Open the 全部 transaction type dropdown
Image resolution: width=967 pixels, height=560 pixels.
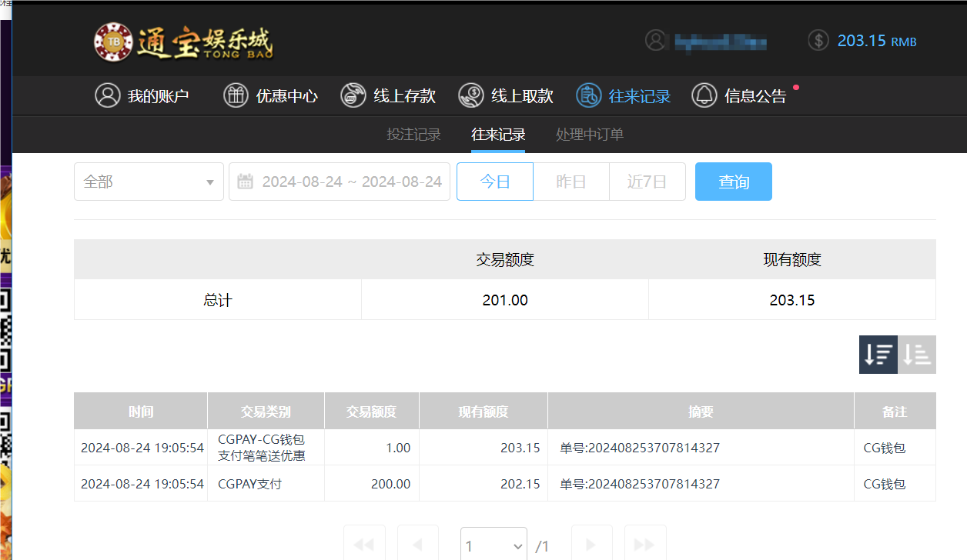pyautogui.click(x=149, y=182)
